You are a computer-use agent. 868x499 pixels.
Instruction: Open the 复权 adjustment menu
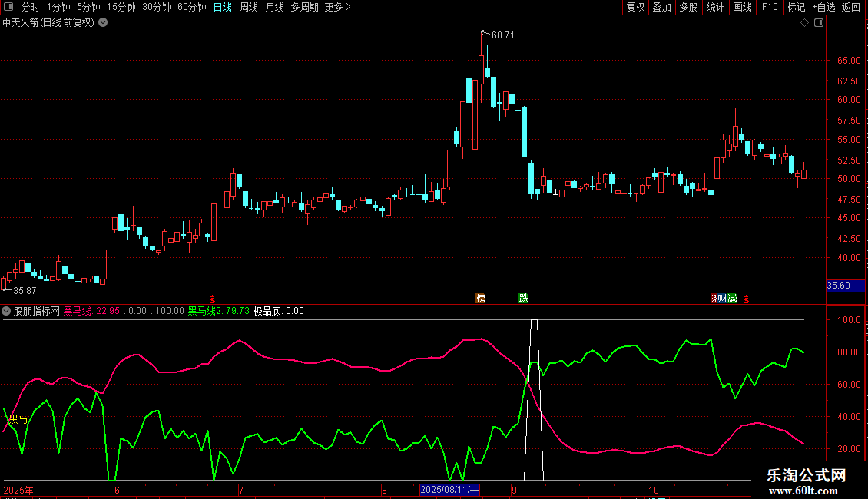pyautogui.click(x=635, y=7)
